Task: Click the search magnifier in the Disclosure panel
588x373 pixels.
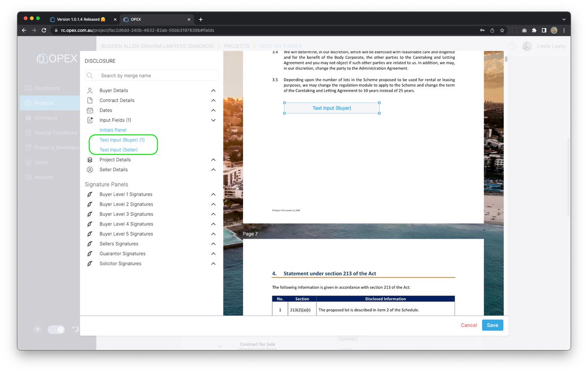Action: tap(89, 75)
